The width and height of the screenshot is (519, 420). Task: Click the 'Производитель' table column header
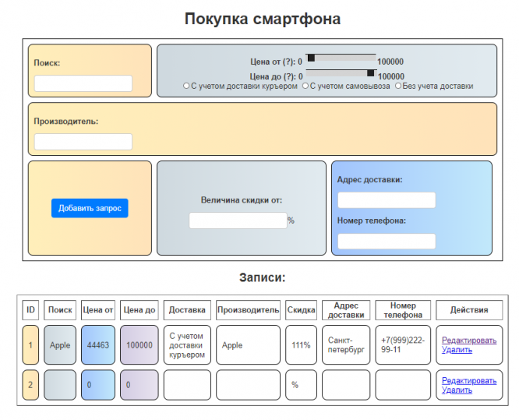pyautogui.click(x=248, y=310)
